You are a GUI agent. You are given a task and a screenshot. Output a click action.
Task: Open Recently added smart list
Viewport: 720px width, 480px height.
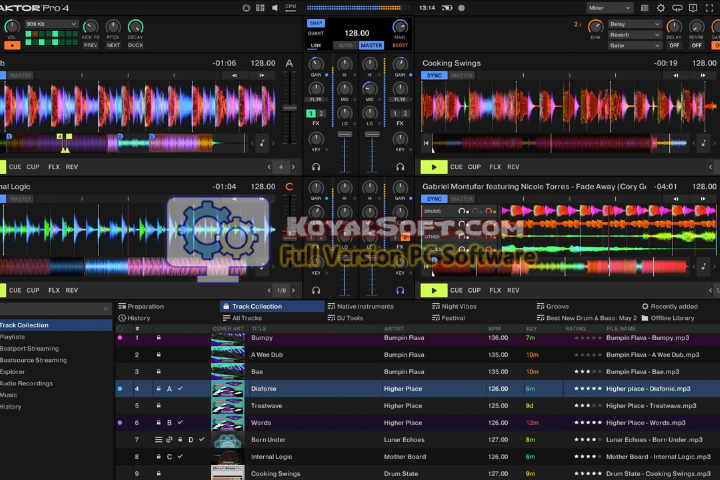[669, 306]
